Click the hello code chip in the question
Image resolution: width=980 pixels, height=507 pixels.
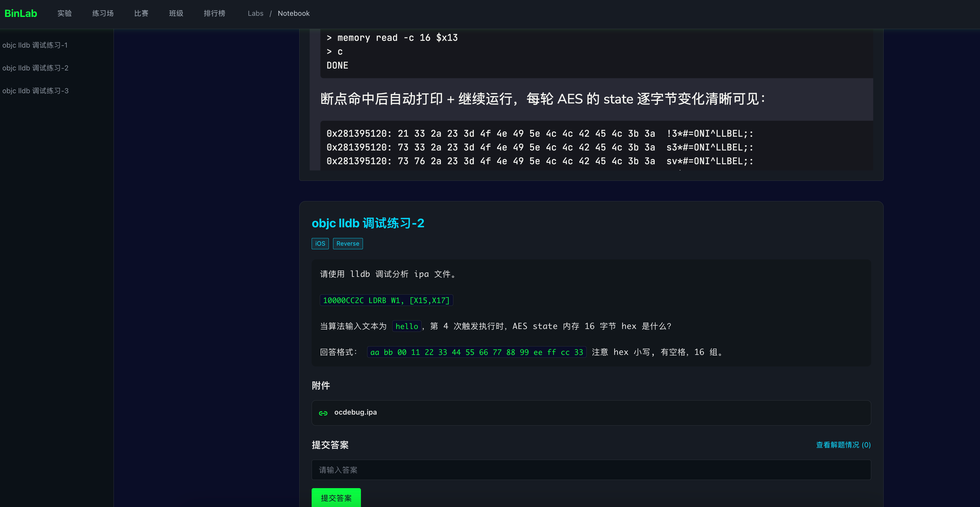tap(406, 326)
